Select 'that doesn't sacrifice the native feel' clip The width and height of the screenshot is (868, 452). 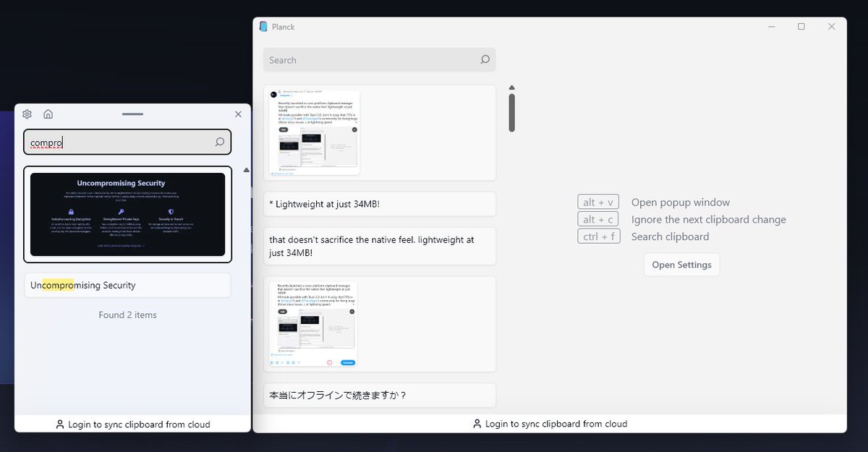(379, 246)
